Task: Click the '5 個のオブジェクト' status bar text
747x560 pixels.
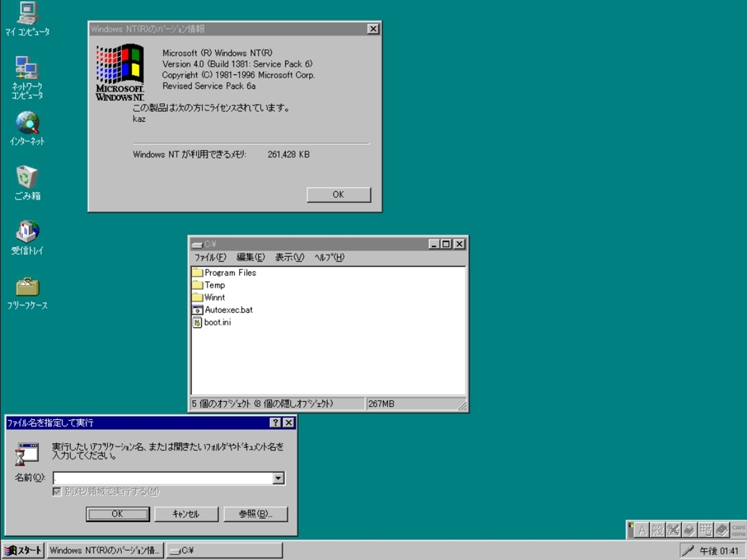Action: 222,404
